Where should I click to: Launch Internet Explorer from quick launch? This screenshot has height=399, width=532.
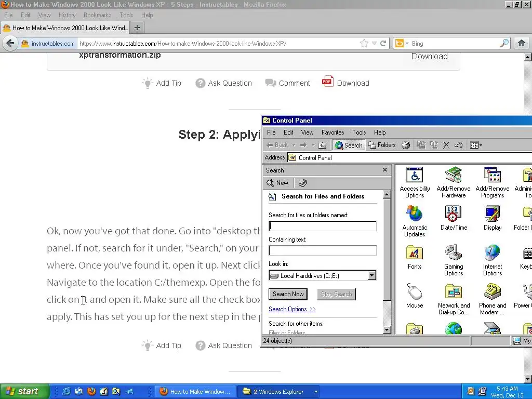click(66, 391)
